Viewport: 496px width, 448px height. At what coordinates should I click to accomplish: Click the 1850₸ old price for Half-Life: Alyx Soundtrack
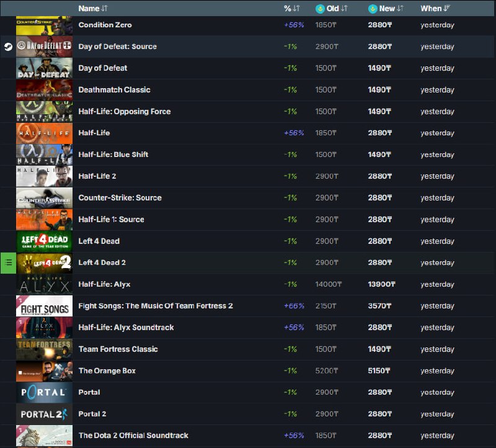click(326, 328)
